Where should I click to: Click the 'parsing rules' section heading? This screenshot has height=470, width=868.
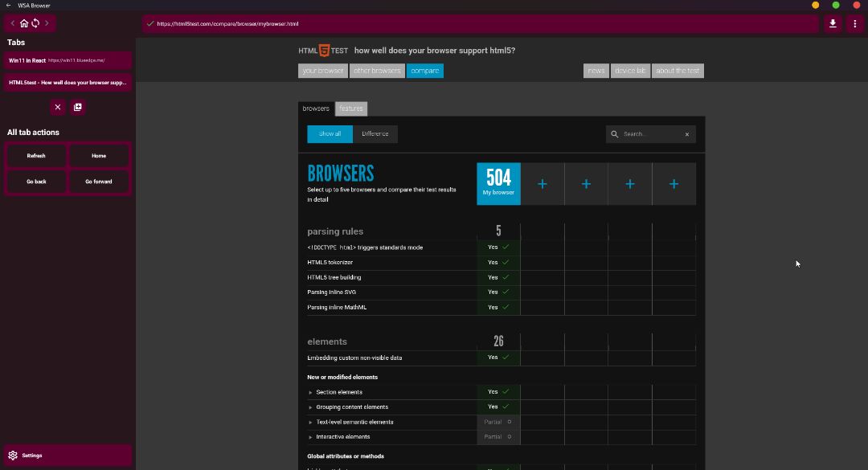pos(335,231)
